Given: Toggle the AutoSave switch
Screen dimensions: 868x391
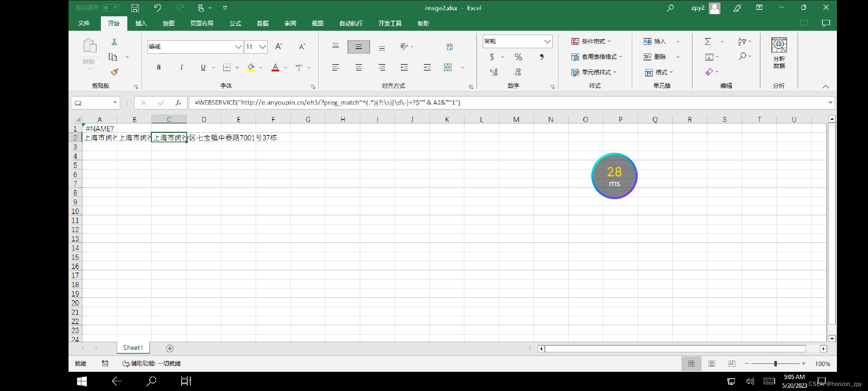Looking at the screenshot, I should pos(111,8).
